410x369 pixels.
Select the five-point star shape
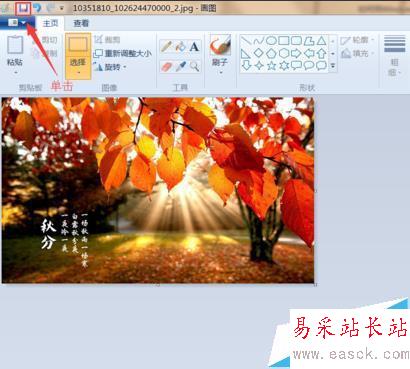click(271, 65)
